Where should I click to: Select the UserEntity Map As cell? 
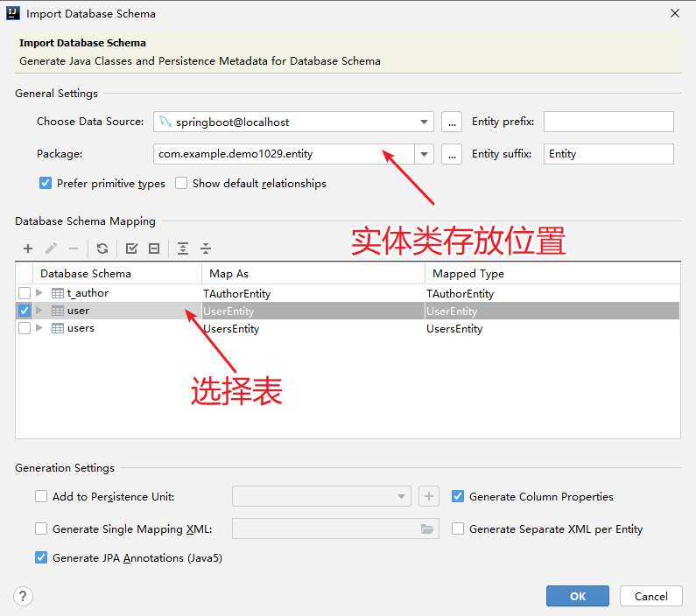click(313, 311)
